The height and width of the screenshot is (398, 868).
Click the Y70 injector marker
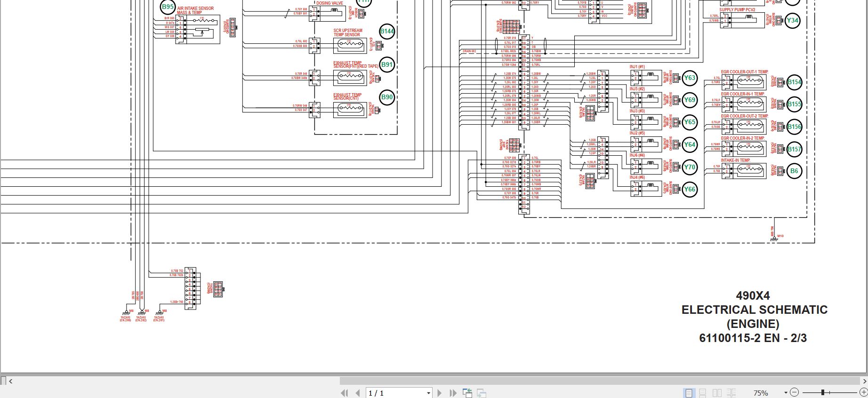click(x=690, y=167)
